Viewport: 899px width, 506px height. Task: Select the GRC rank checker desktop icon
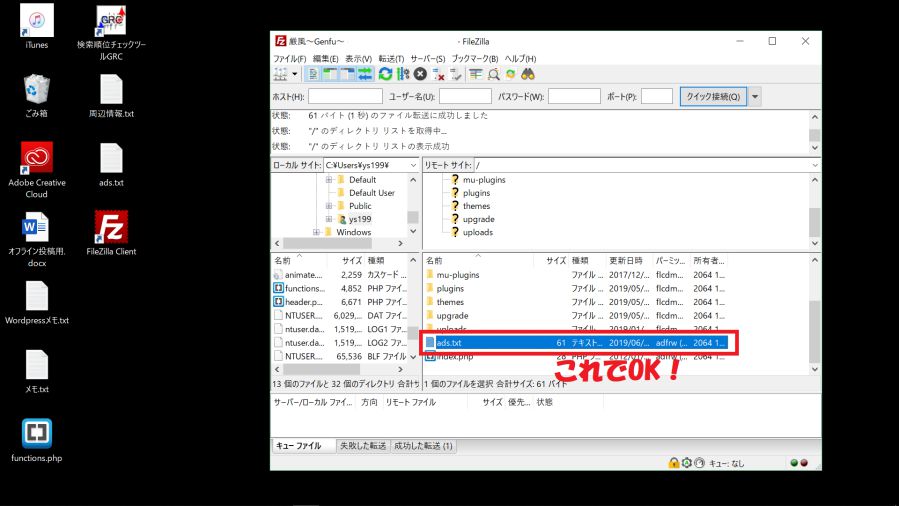111,33
